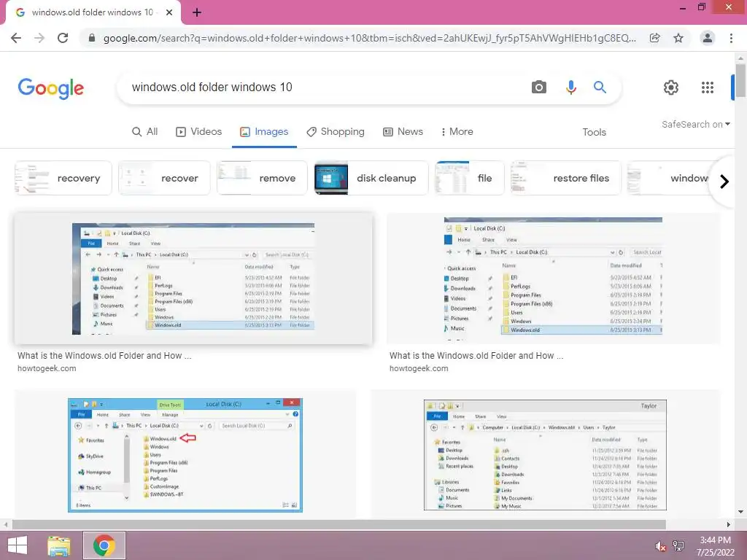Open the SafeSearch on dropdown
Image resolution: width=747 pixels, height=560 pixels.
tap(695, 124)
